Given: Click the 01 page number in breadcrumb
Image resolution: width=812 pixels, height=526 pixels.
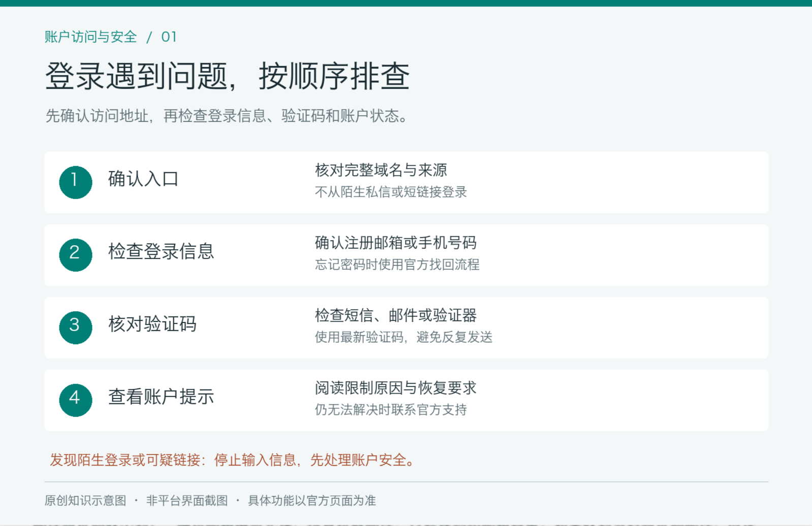Looking at the screenshot, I should pyautogui.click(x=169, y=37).
